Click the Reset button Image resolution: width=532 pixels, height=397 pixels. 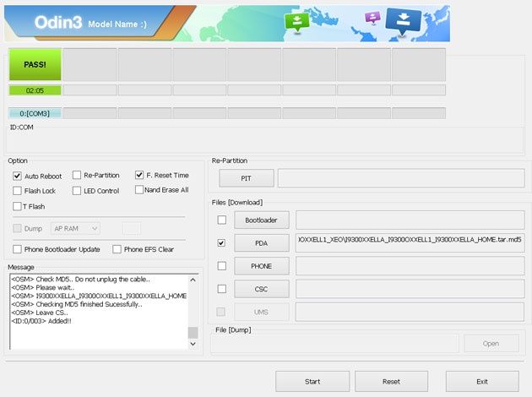coord(391,382)
